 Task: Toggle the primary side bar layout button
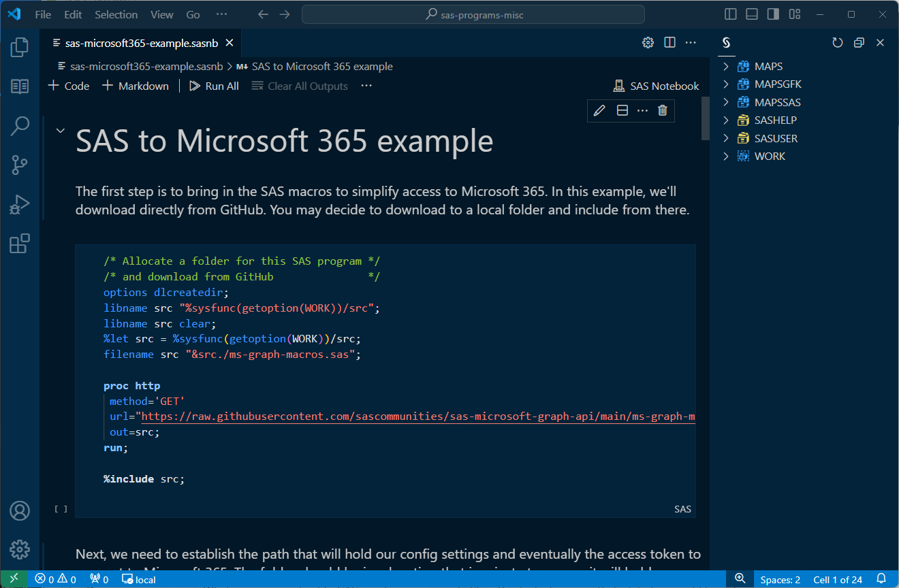pyautogui.click(x=731, y=14)
